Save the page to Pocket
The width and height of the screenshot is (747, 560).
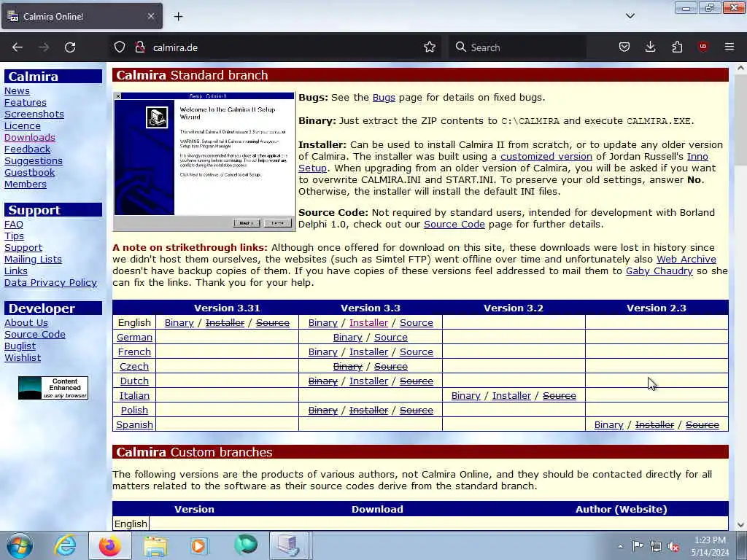(624, 47)
